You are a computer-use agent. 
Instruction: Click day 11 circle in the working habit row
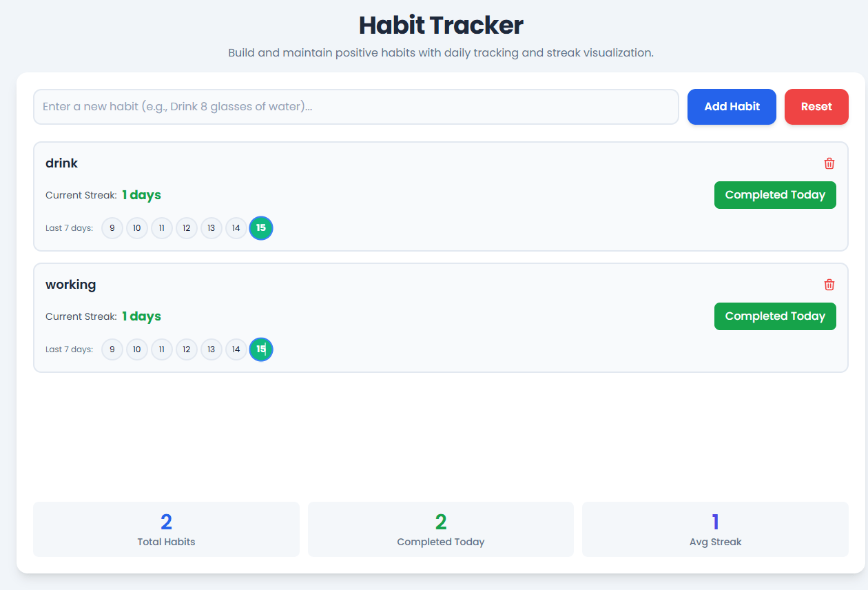pos(161,349)
